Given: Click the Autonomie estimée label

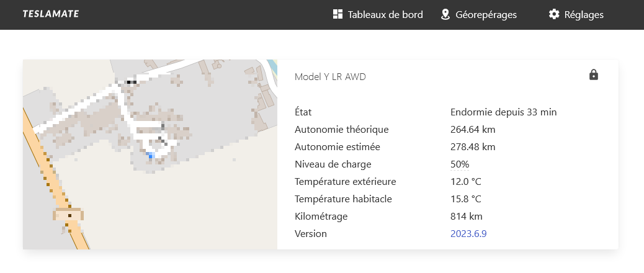Looking at the screenshot, I should (338, 147).
